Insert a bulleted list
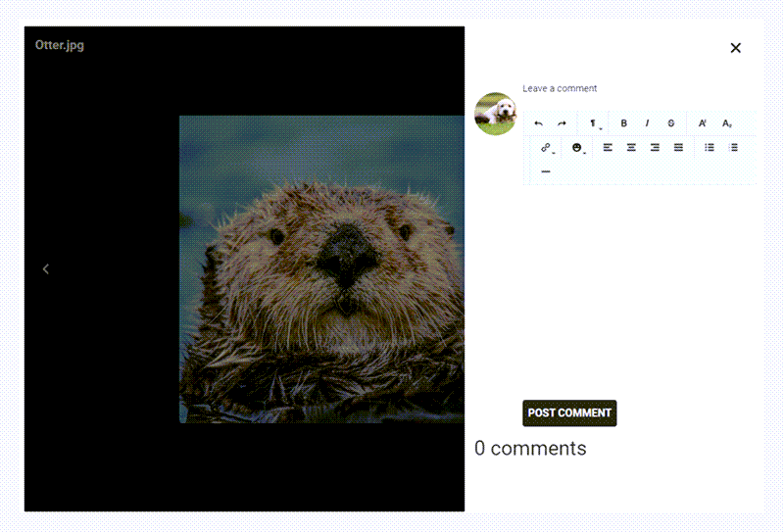The width and height of the screenshot is (784, 532). (710, 148)
